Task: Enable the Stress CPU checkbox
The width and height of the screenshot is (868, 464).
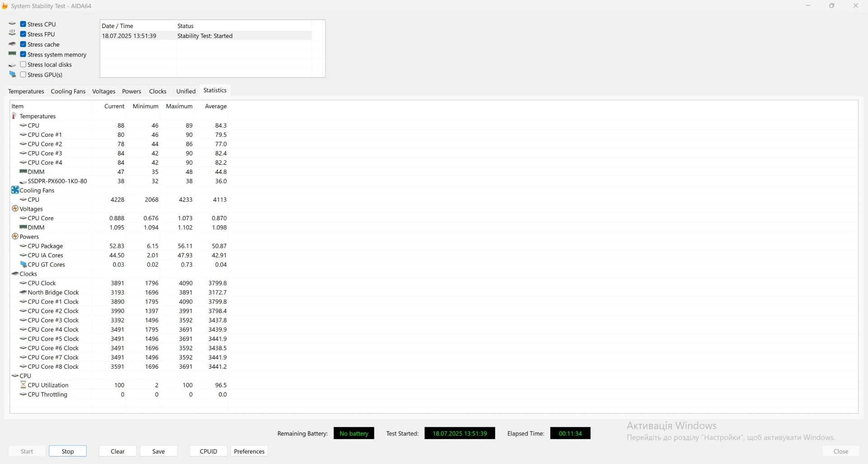Action: tap(23, 24)
